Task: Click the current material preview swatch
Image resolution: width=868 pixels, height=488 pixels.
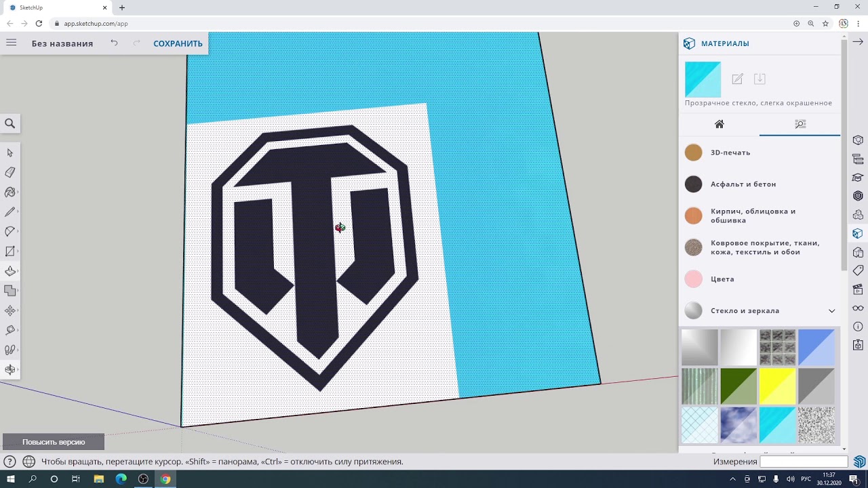Action: click(x=703, y=79)
